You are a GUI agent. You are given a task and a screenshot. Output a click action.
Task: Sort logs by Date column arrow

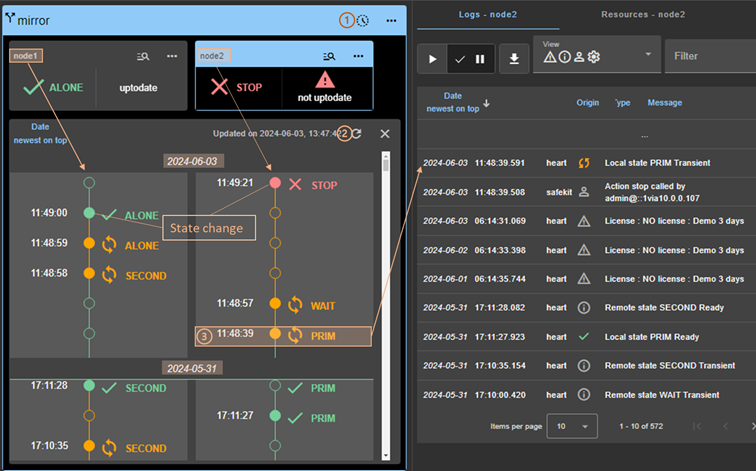click(487, 102)
